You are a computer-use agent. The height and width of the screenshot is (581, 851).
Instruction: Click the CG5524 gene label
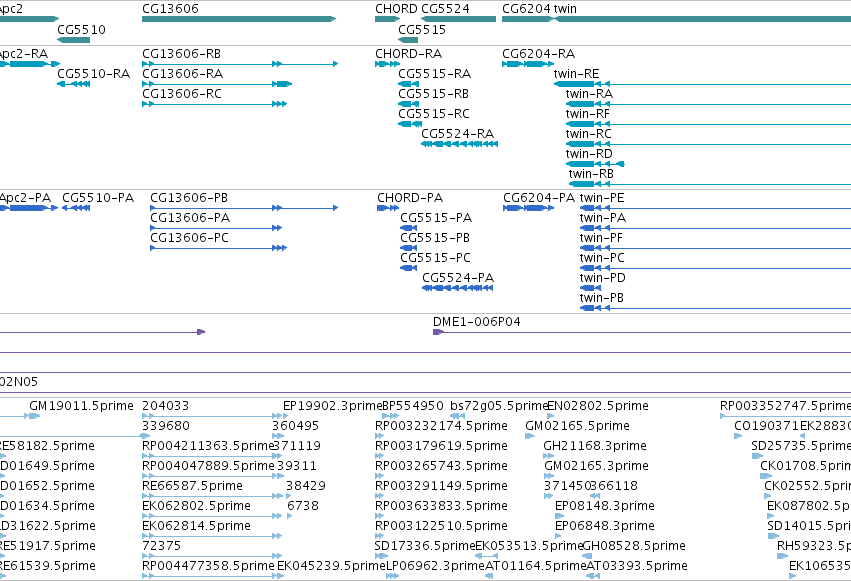point(445,9)
